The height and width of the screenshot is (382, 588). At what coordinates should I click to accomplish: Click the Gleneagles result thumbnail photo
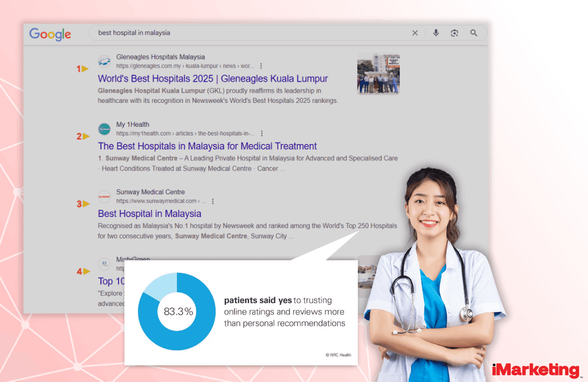point(378,73)
